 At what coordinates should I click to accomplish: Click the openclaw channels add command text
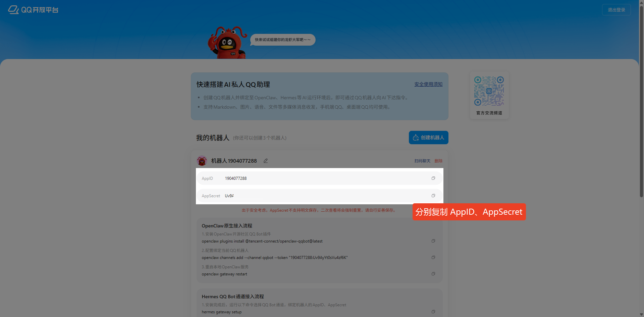[275, 258]
